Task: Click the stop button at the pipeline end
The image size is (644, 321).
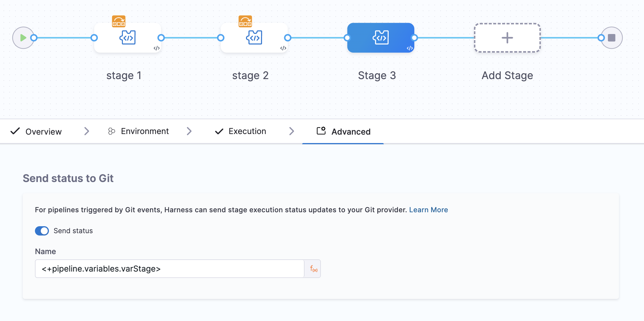Action: click(612, 38)
